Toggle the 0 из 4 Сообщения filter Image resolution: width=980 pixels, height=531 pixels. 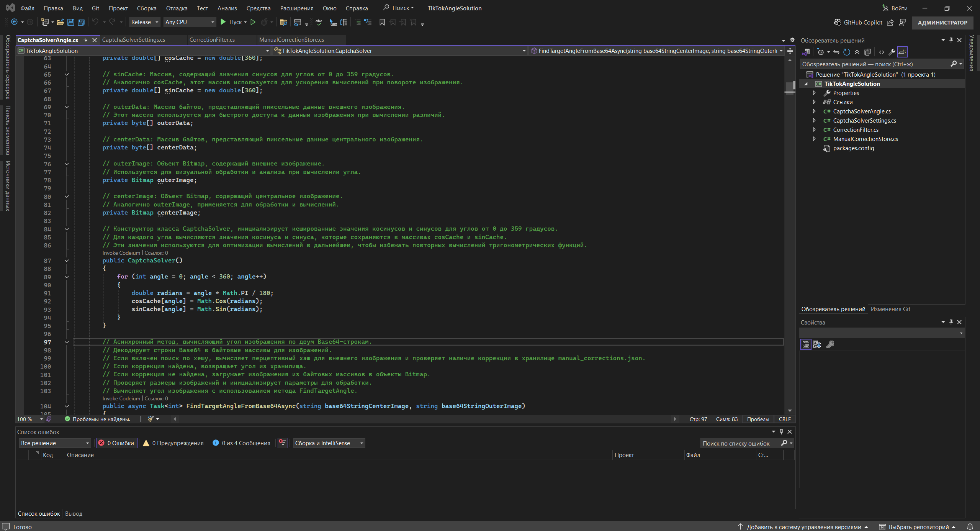[242, 443]
